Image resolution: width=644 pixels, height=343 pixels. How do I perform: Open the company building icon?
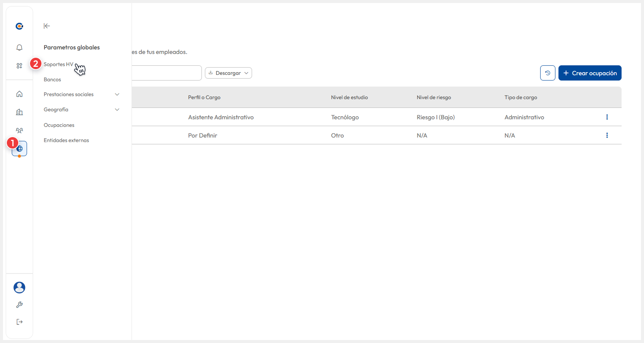coord(19,112)
